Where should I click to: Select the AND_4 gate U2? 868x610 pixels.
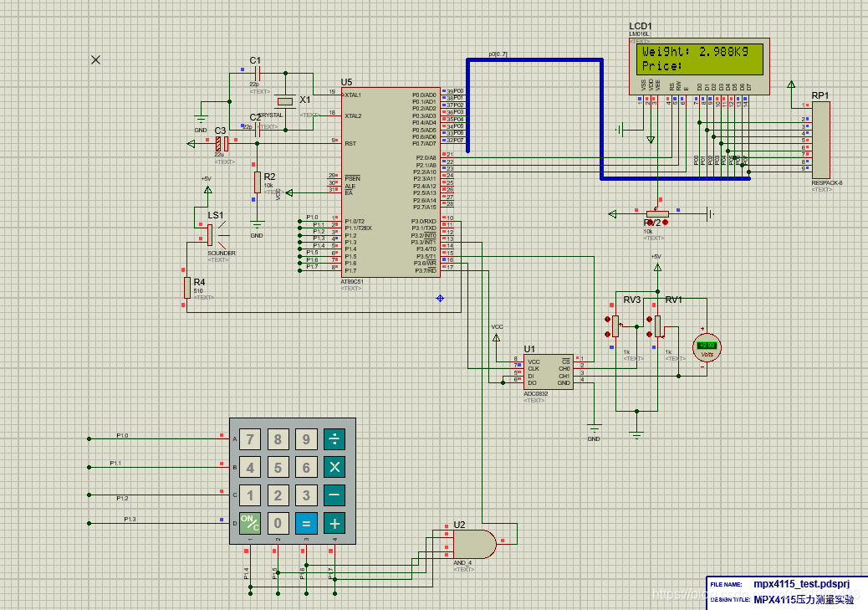click(x=475, y=544)
